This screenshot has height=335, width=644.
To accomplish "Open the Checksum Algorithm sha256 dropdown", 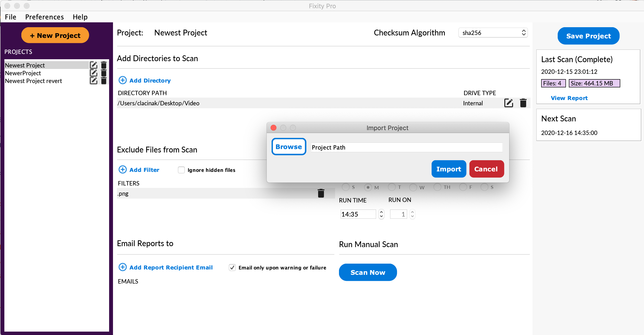I will [493, 33].
